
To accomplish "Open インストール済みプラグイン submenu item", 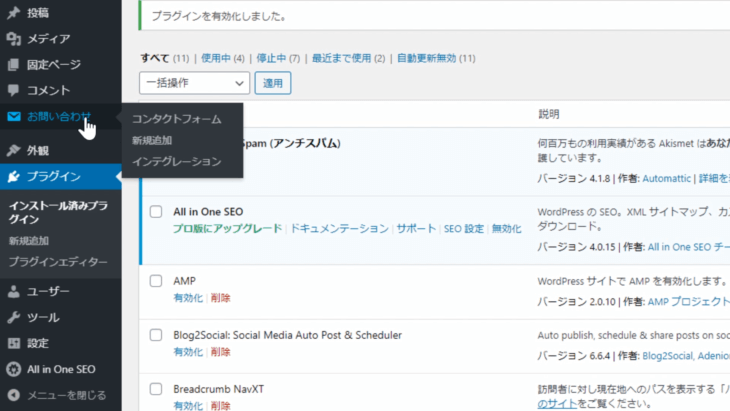I will (x=58, y=212).
